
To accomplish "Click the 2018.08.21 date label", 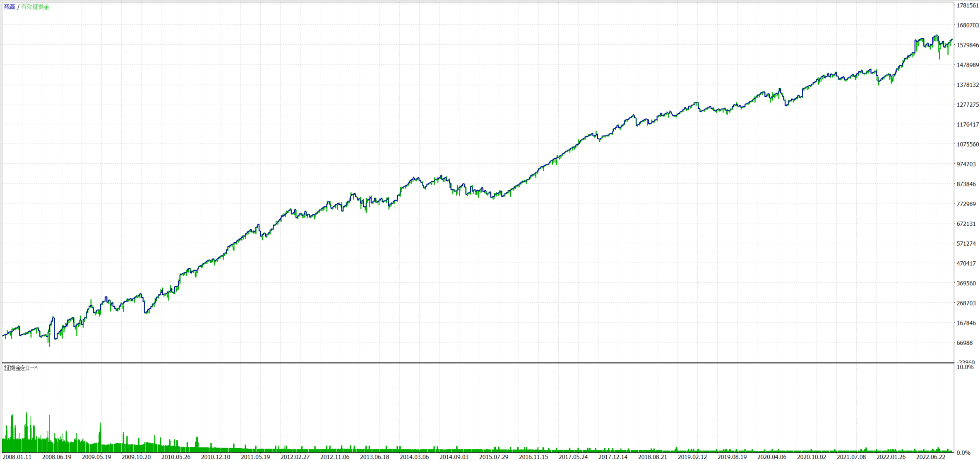I will click(x=653, y=457).
